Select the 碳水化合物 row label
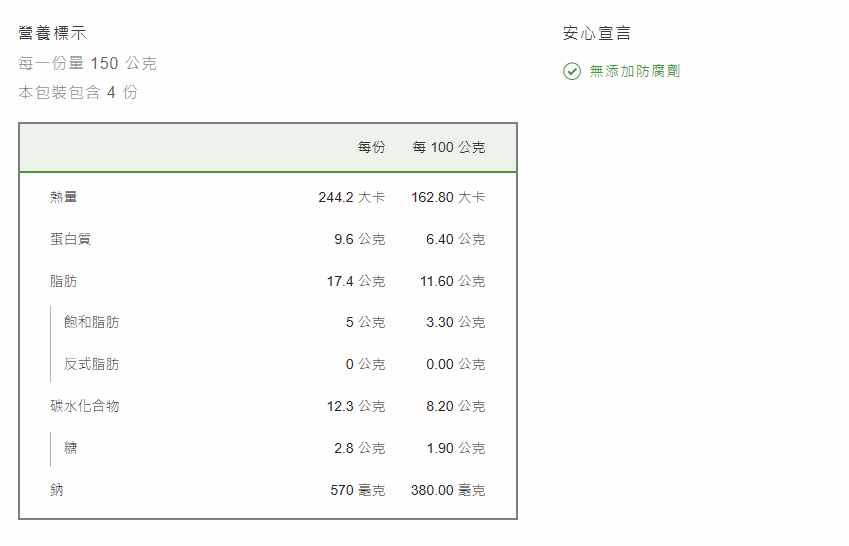The height and width of the screenshot is (546, 849). (85, 406)
